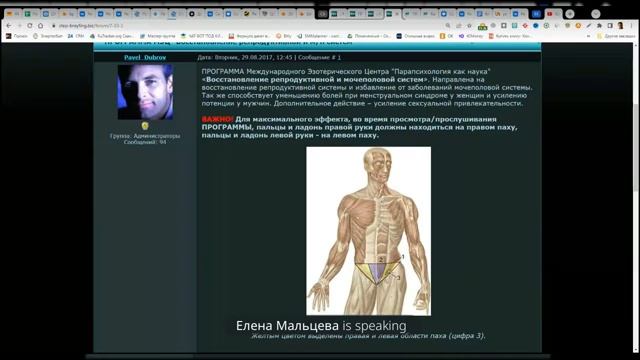Open the tab search dropdown
640x360 pixels.
coord(596,14)
